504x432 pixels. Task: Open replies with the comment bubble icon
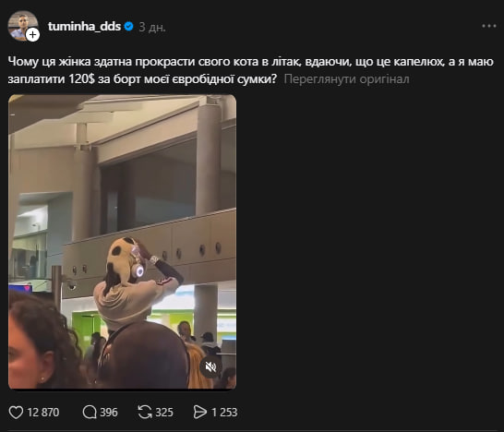pyautogui.click(x=90, y=412)
